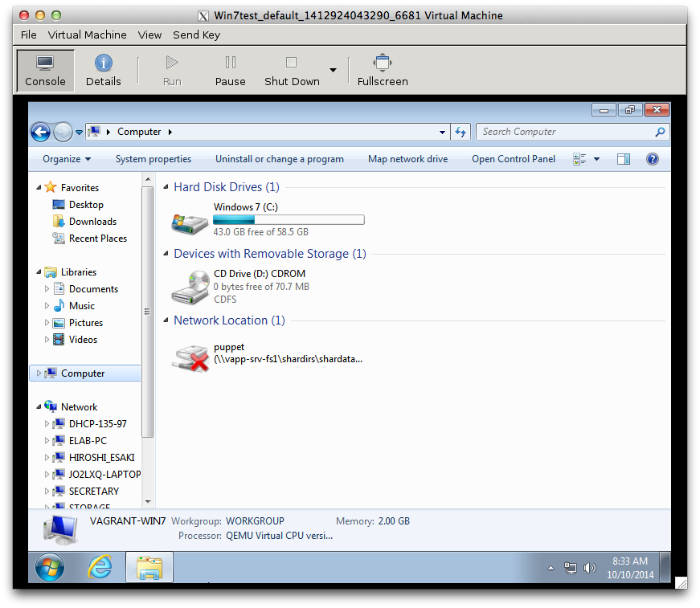
Task: Click Map network drive
Action: pyautogui.click(x=407, y=159)
